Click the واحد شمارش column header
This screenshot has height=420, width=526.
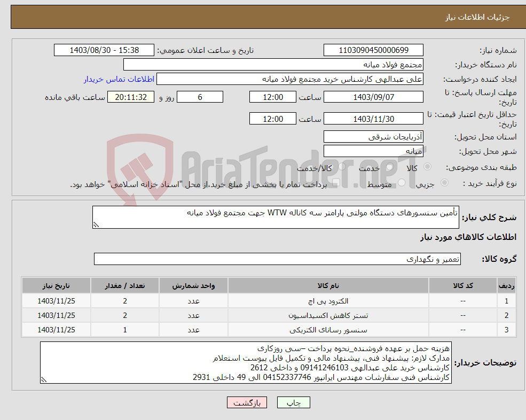(x=193, y=285)
